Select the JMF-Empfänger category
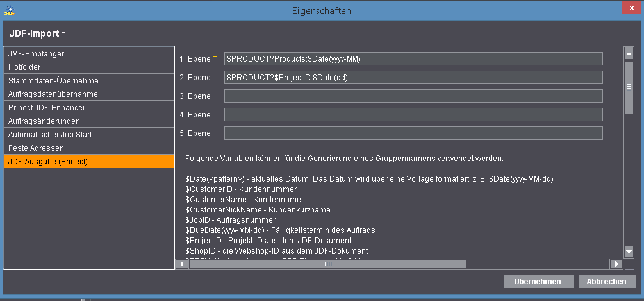The height and width of the screenshot is (301, 644). [x=88, y=53]
